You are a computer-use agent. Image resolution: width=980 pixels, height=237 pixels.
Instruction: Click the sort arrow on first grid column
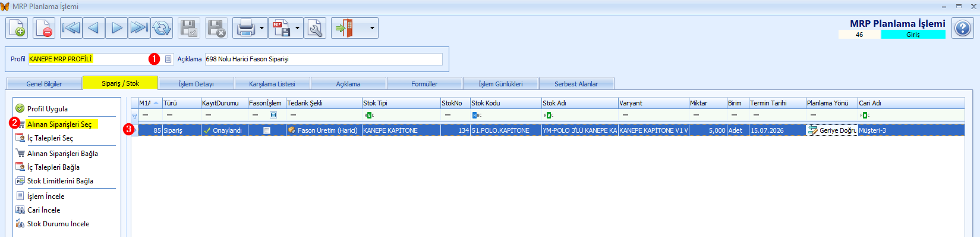pyautogui.click(x=156, y=103)
